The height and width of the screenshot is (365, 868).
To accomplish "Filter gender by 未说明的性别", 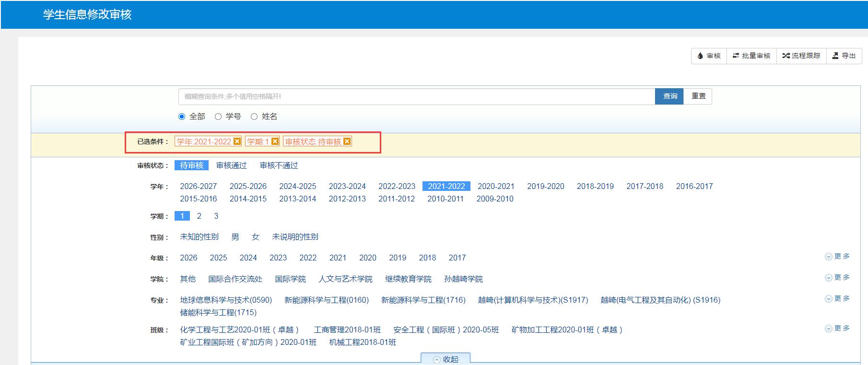I will (x=295, y=237).
